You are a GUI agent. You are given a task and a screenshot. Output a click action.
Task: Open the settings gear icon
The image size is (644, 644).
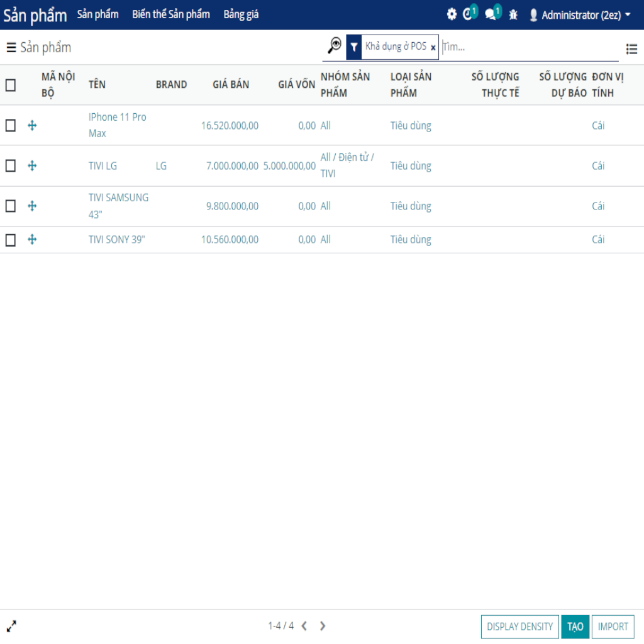[x=452, y=14]
